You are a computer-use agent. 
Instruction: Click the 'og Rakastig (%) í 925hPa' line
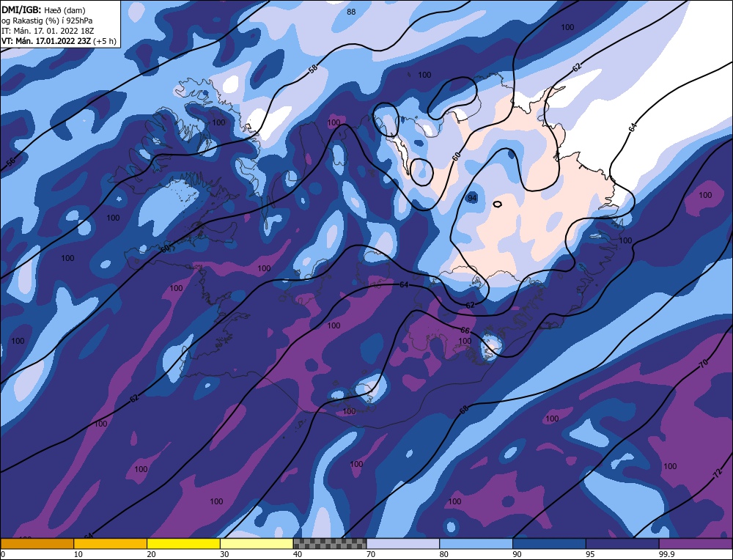click(x=47, y=21)
